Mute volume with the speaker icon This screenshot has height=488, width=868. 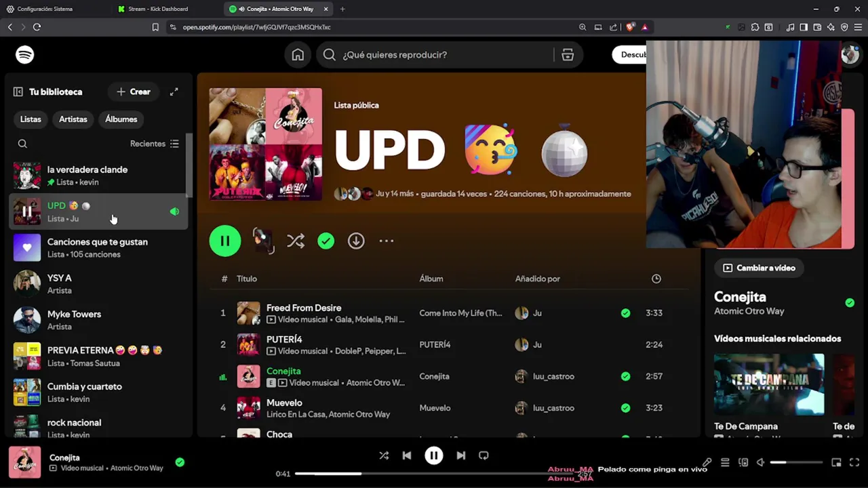click(x=761, y=462)
